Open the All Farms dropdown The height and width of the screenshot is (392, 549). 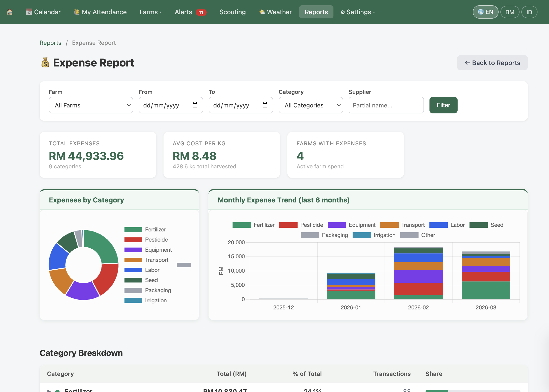click(91, 105)
